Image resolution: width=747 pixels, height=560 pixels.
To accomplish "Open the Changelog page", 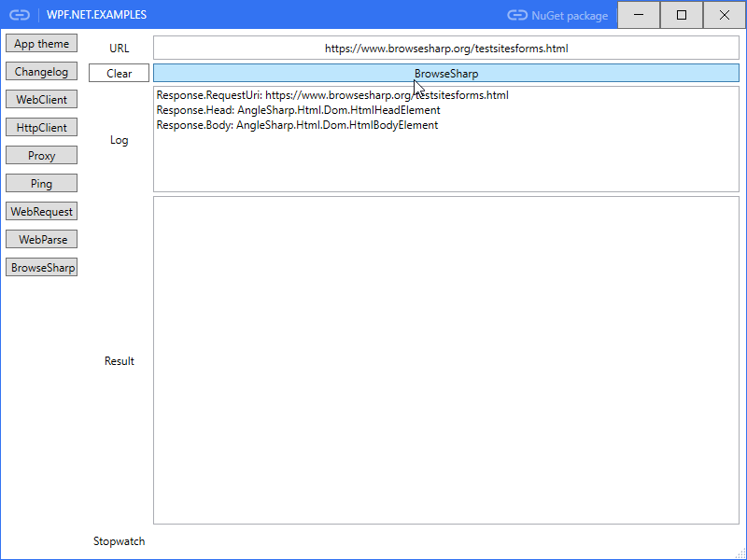I will 41,72.
